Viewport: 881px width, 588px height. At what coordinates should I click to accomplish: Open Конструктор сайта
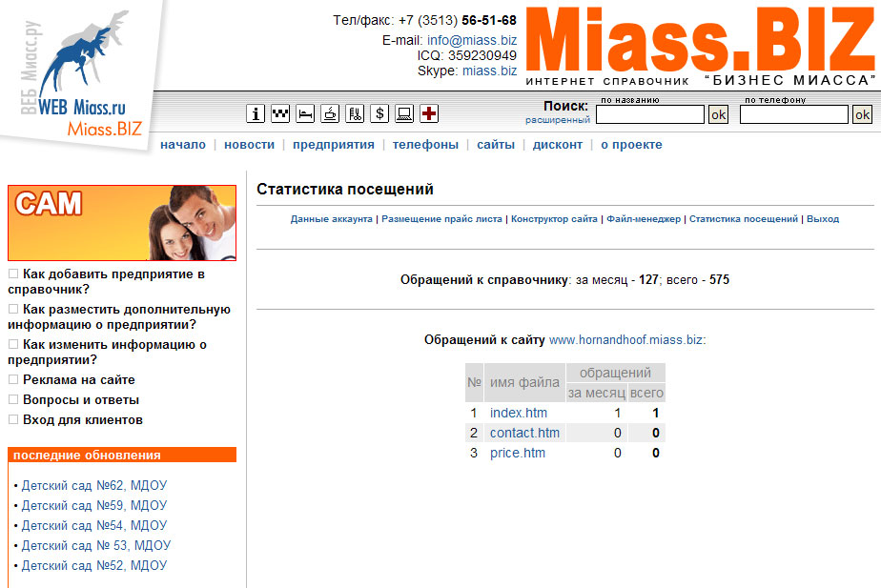(554, 219)
